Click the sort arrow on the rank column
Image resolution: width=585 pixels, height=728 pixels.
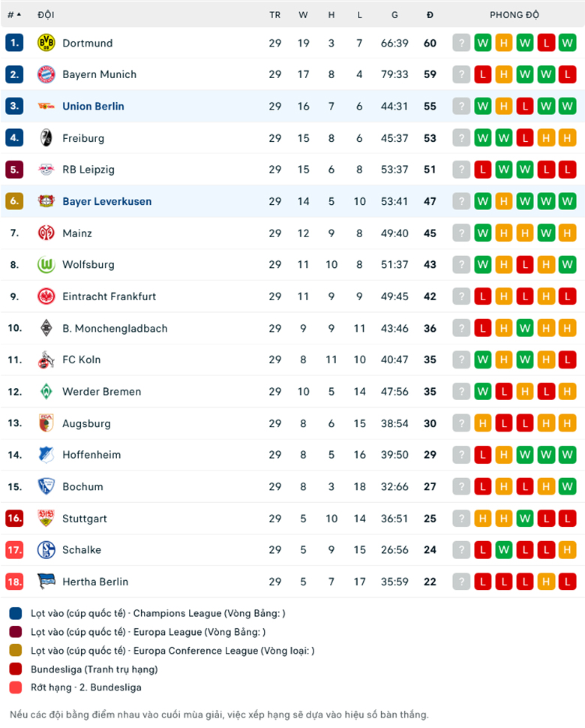tap(18, 14)
